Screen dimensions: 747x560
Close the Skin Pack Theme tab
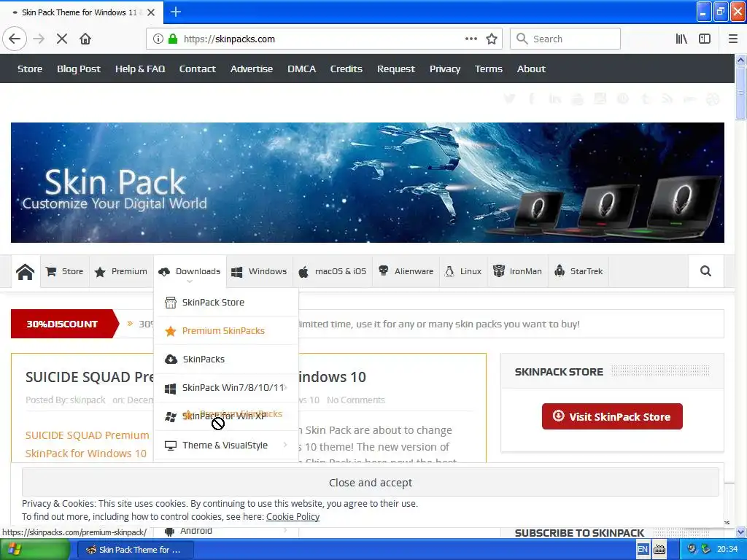[x=151, y=12]
